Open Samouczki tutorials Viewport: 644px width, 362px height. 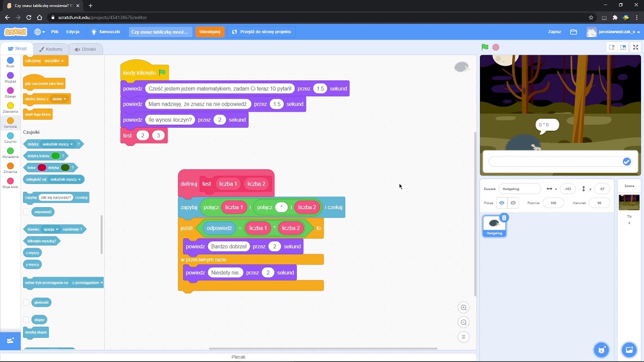point(106,32)
